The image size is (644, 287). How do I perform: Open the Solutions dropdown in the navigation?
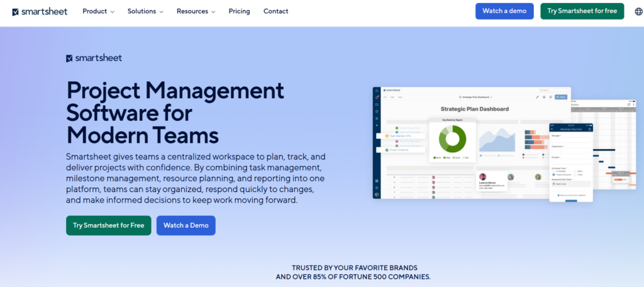(145, 11)
